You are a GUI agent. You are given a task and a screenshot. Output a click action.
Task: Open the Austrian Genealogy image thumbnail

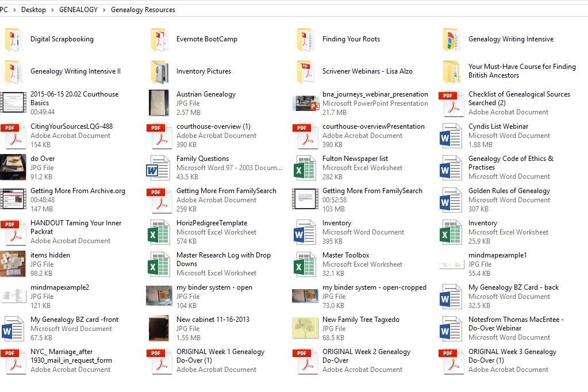coord(159,103)
